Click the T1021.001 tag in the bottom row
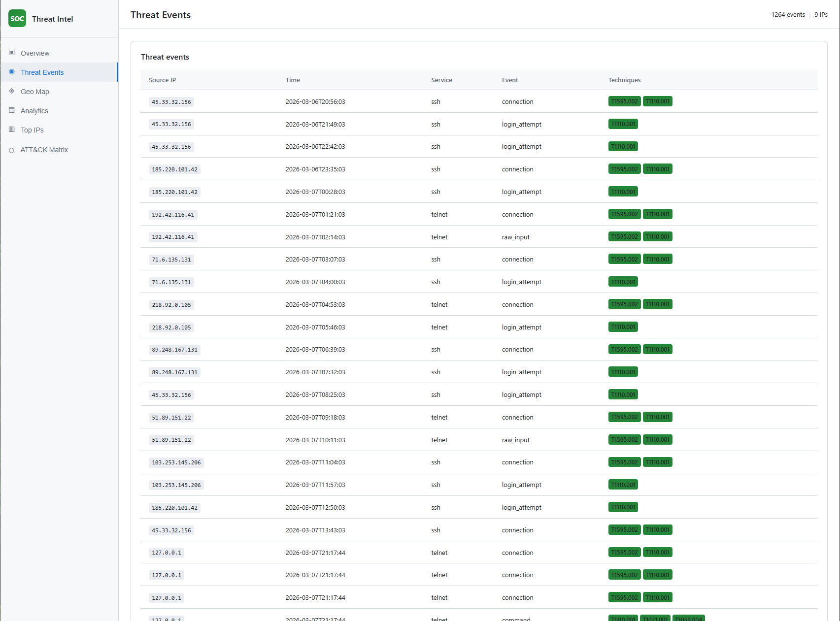The height and width of the screenshot is (621, 840). coord(655,619)
